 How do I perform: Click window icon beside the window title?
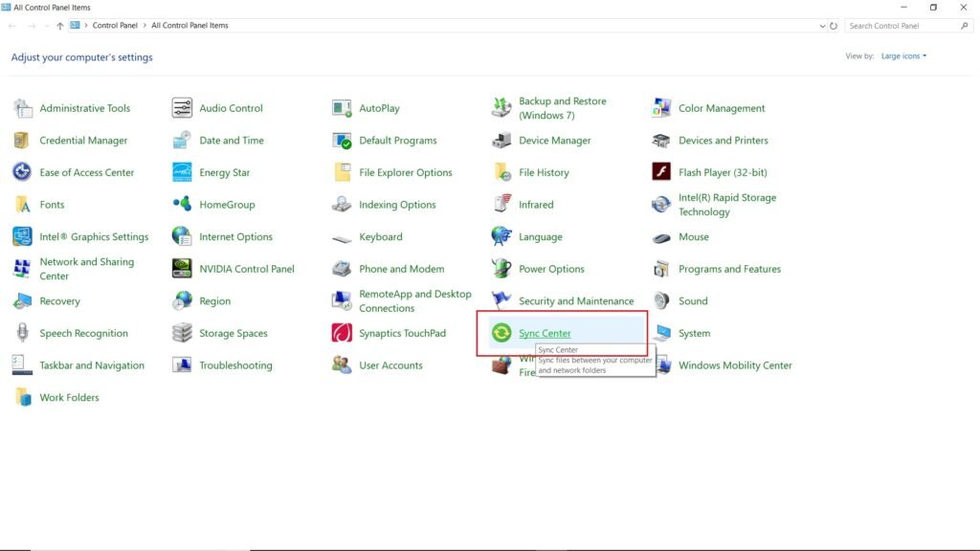[x=7, y=8]
